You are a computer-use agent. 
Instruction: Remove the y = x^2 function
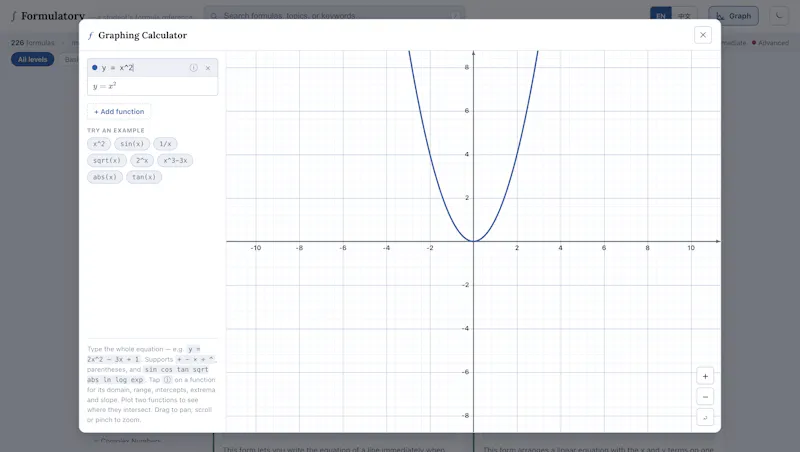pyautogui.click(x=208, y=68)
